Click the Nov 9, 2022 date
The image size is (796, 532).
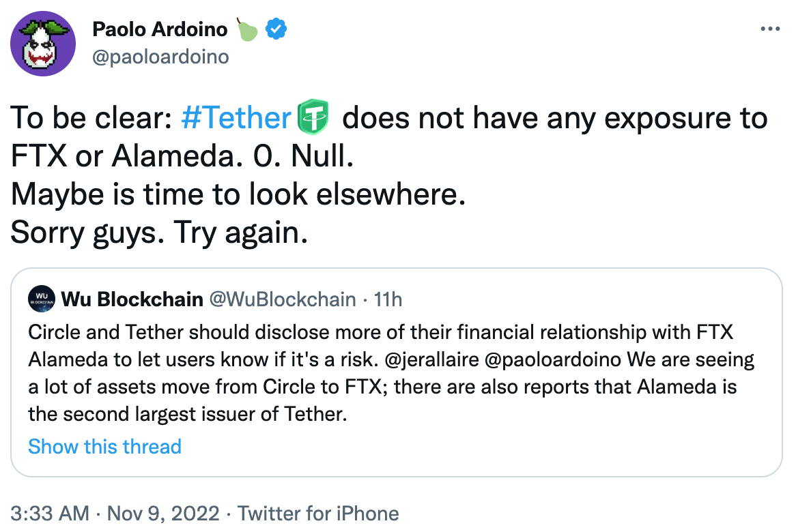pyautogui.click(x=162, y=514)
